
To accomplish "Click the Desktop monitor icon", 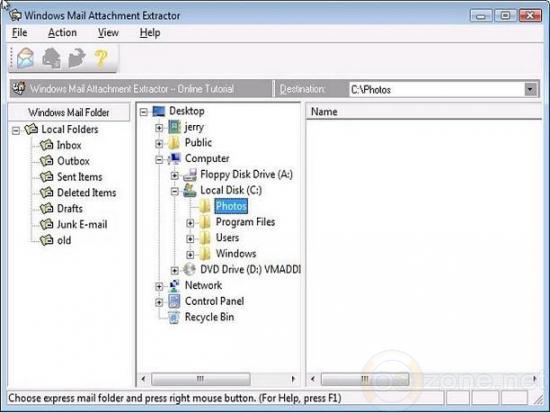I will click(x=159, y=111).
